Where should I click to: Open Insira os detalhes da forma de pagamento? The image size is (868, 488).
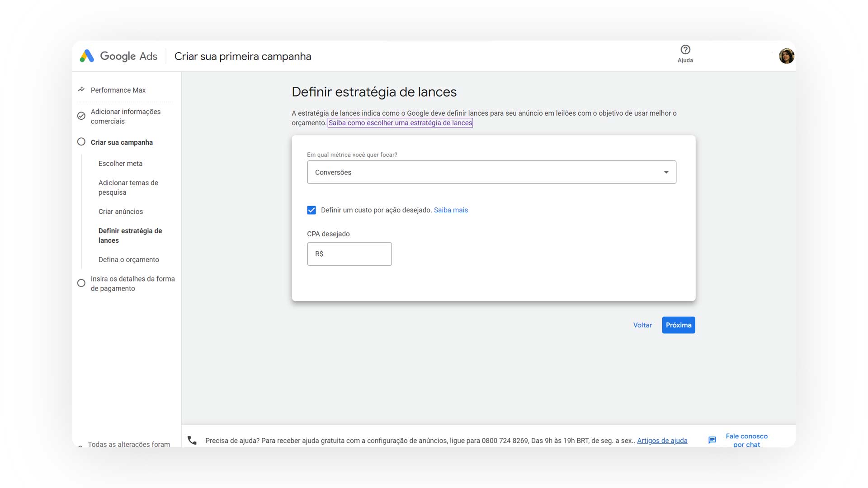(132, 283)
